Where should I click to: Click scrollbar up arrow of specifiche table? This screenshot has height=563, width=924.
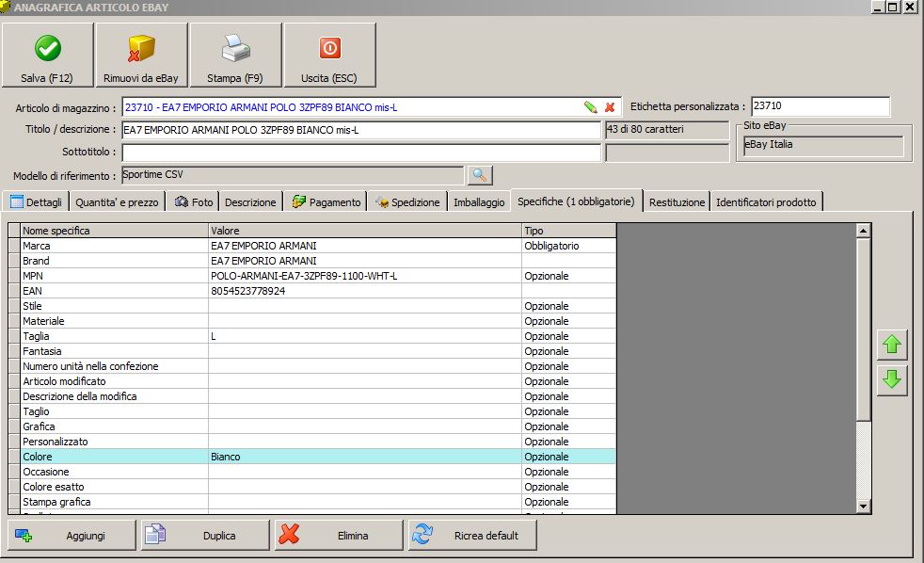coord(863,231)
